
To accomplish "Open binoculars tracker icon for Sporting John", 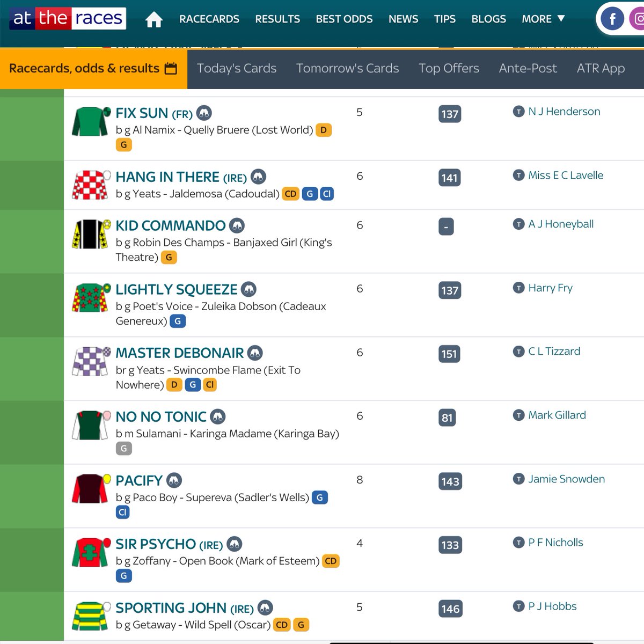I will tap(265, 608).
